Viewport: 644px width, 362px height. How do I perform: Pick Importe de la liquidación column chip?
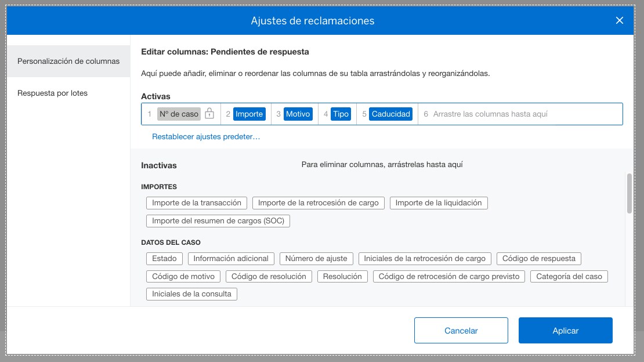pos(439,202)
